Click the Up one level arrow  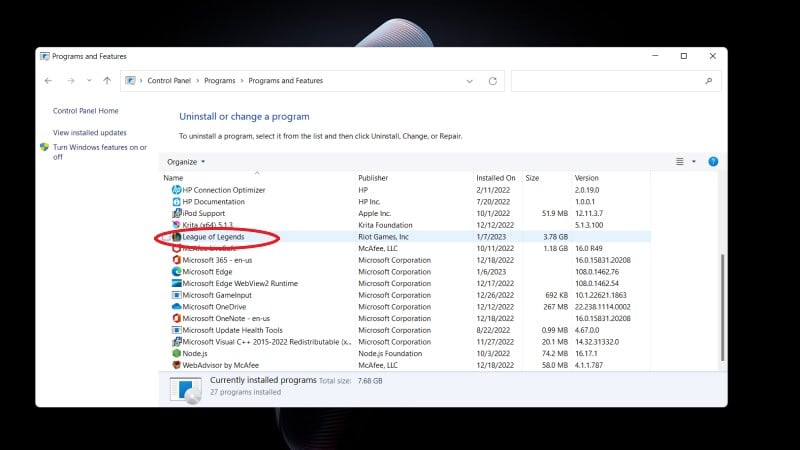pyautogui.click(x=107, y=81)
